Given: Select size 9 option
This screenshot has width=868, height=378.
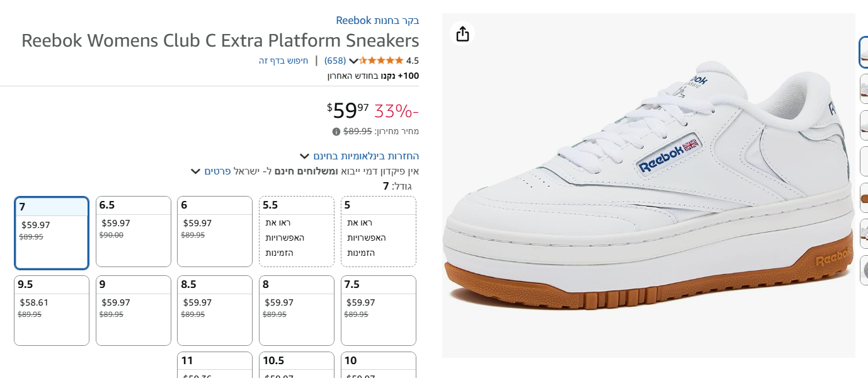Looking at the screenshot, I should [x=134, y=311].
